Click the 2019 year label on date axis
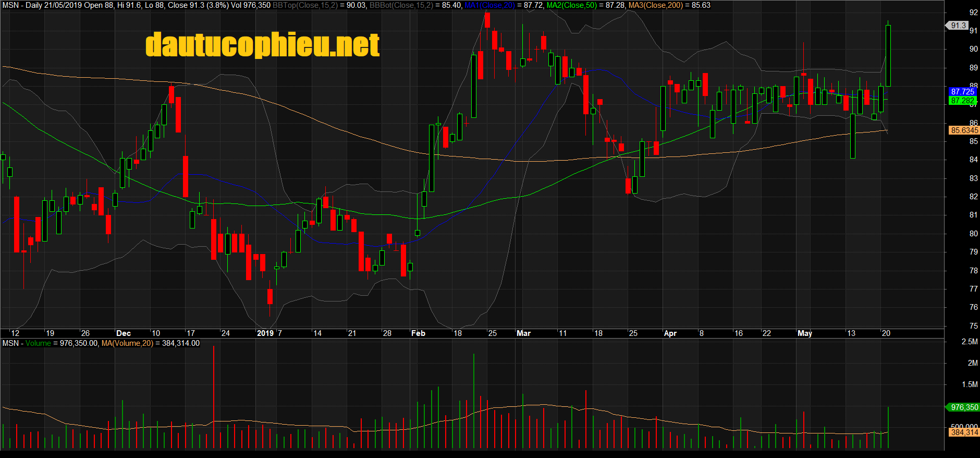This screenshot has height=458, width=980. pyautogui.click(x=265, y=333)
